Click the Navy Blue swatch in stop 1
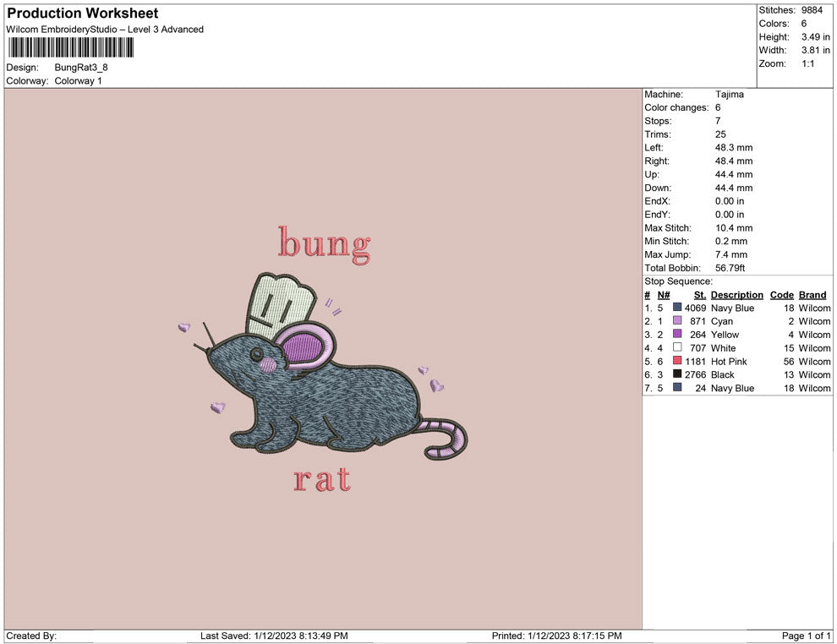Image resolution: width=837 pixels, height=644 pixels. [677, 308]
